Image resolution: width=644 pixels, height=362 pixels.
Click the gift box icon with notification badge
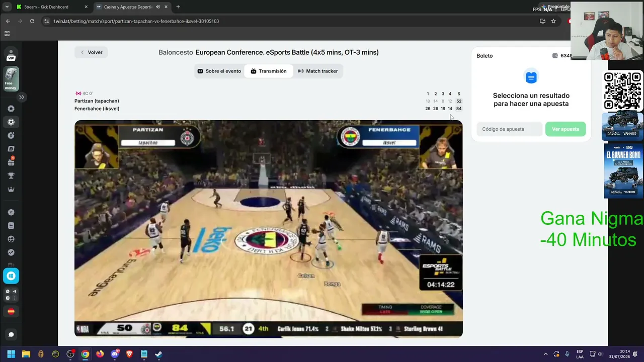(x=11, y=162)
